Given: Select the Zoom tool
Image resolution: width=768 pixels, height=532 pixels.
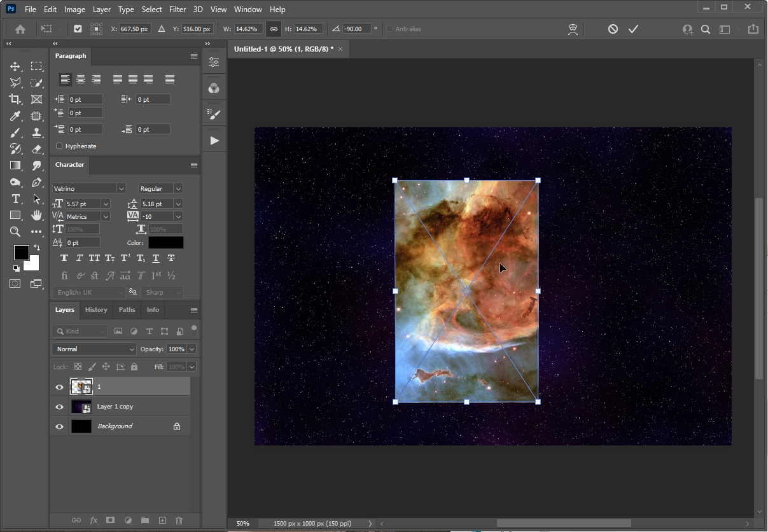Looking at the screenshot, I should (x=15, y=232).
